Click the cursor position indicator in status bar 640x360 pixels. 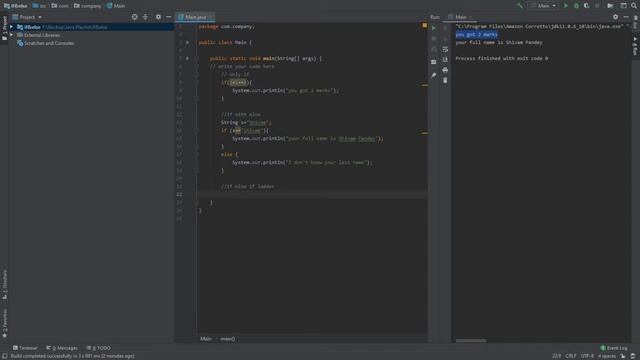556,356
